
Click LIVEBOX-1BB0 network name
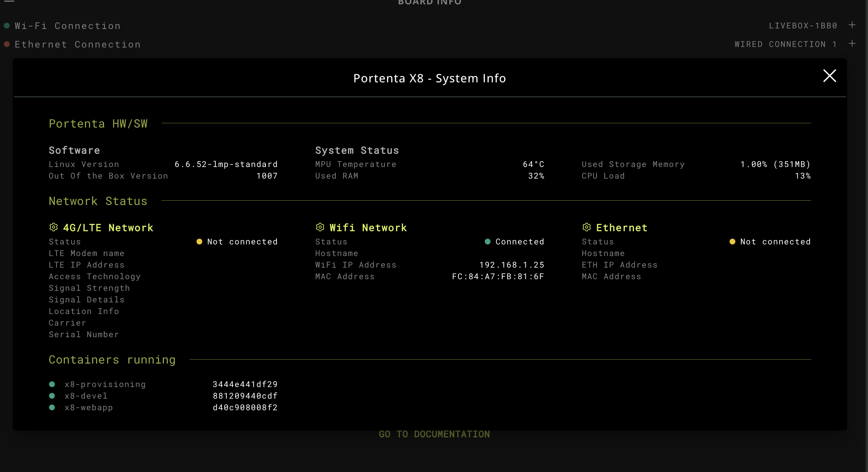803,26
